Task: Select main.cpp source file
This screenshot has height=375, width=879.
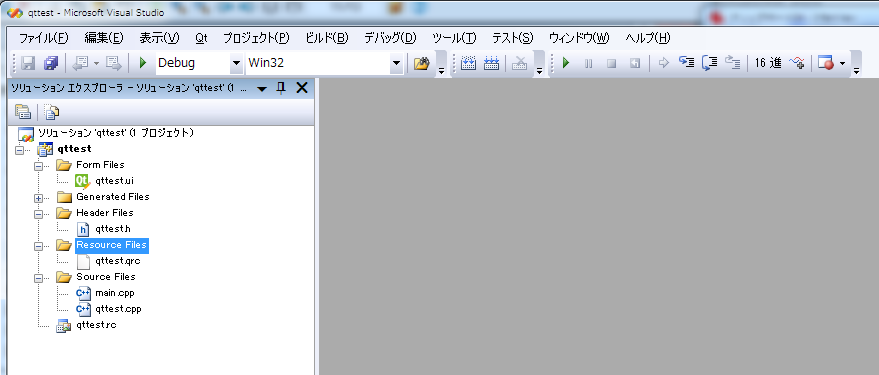Action: click(115, 293)
